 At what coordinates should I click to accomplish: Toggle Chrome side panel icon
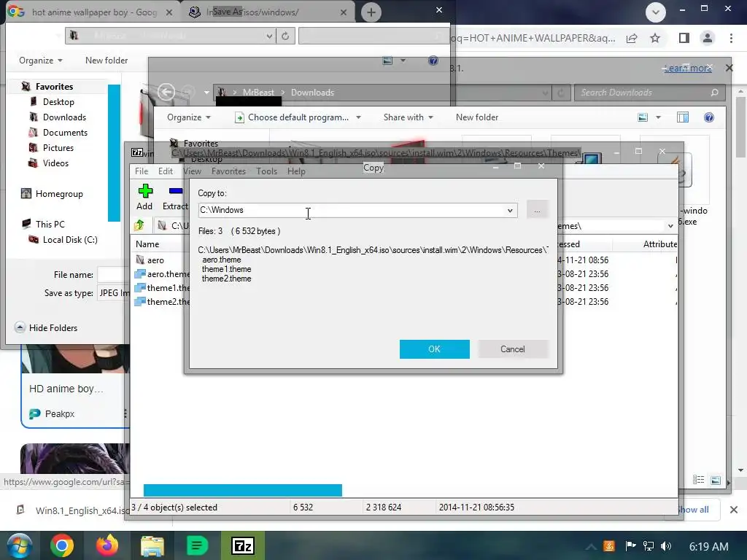[684, 38]
